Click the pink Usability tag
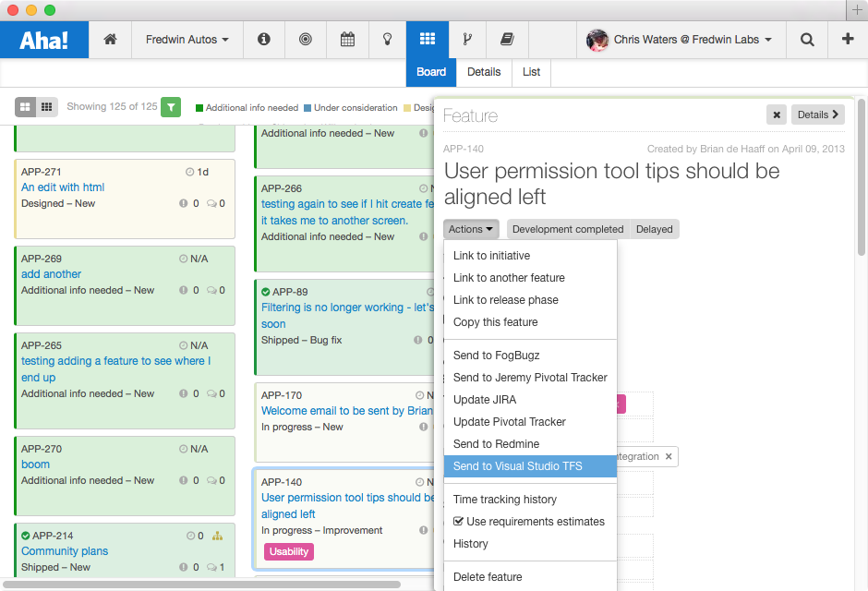 (x=289, y=551)
